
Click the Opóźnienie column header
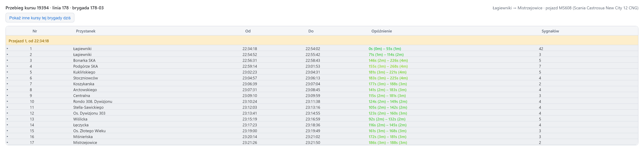pos(382,31)
